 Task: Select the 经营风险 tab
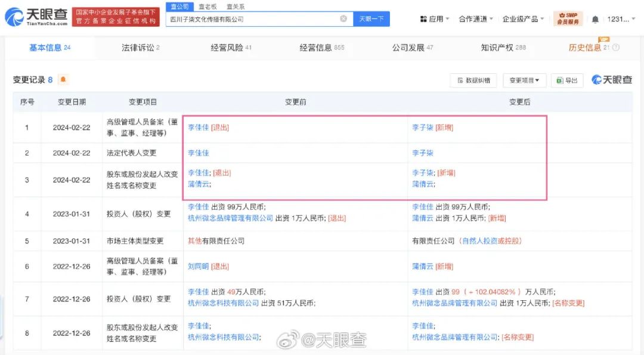click(x=231, y=48)
